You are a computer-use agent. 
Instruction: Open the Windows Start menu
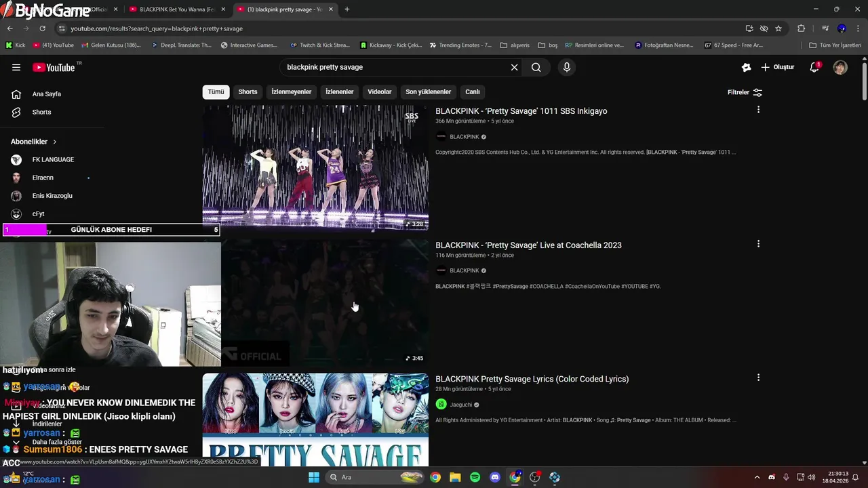[x=314, y=477]
